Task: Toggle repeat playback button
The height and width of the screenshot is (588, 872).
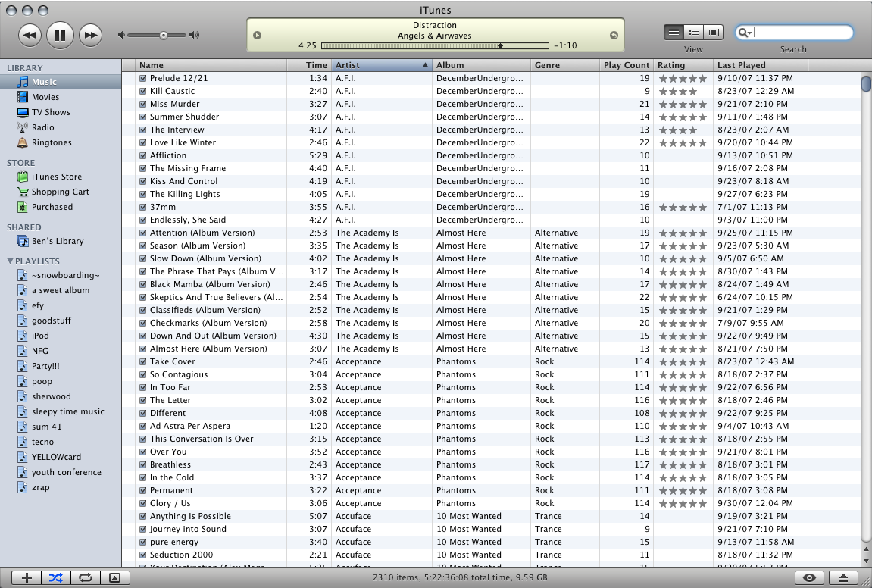Action: [x=85, y=578]
